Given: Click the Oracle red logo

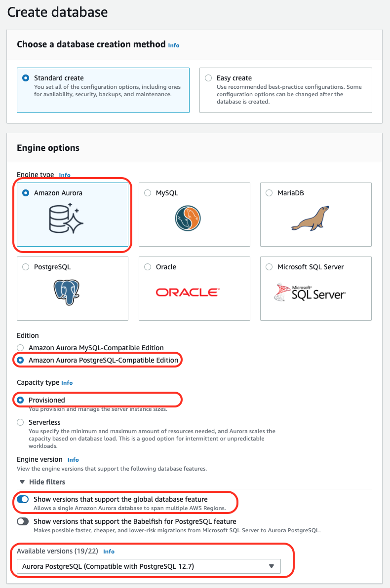Looking at the screenshot, I should tap(188, 292).
